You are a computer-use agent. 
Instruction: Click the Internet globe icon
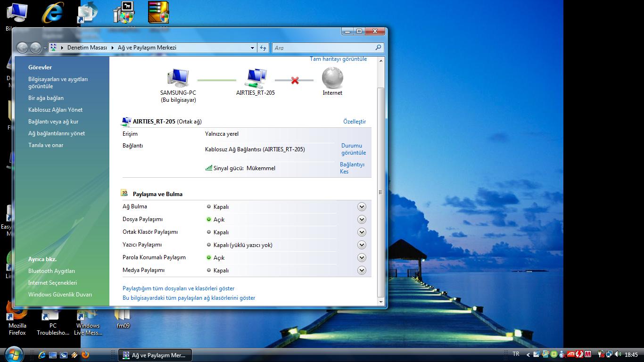pos(332,78)
